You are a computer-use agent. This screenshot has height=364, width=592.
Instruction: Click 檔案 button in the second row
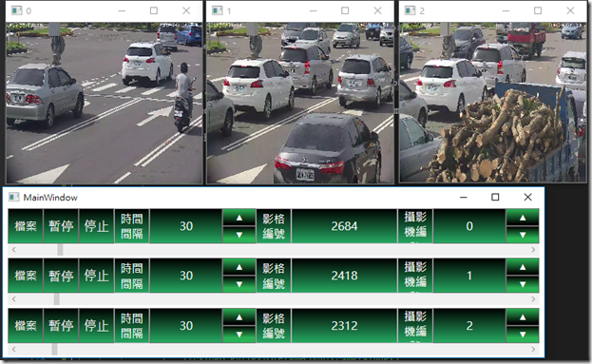pyautogui.click(x=26, y=276)
